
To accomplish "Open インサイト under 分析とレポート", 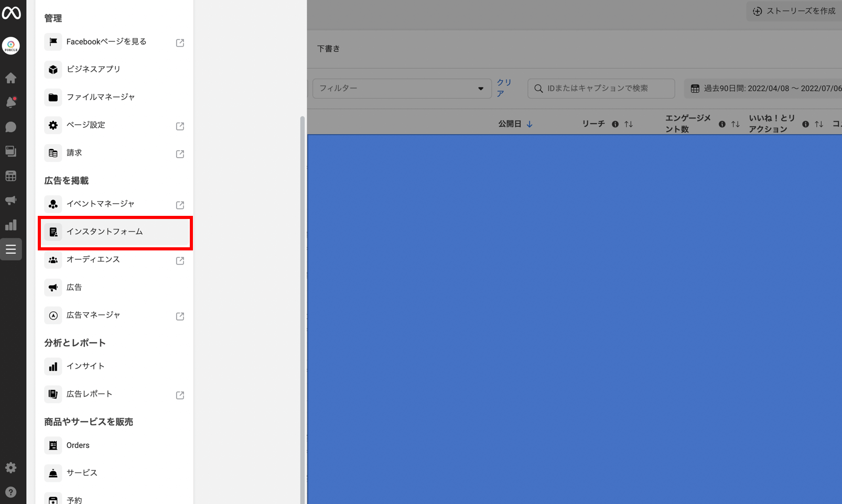I will (x=115, y=366).
